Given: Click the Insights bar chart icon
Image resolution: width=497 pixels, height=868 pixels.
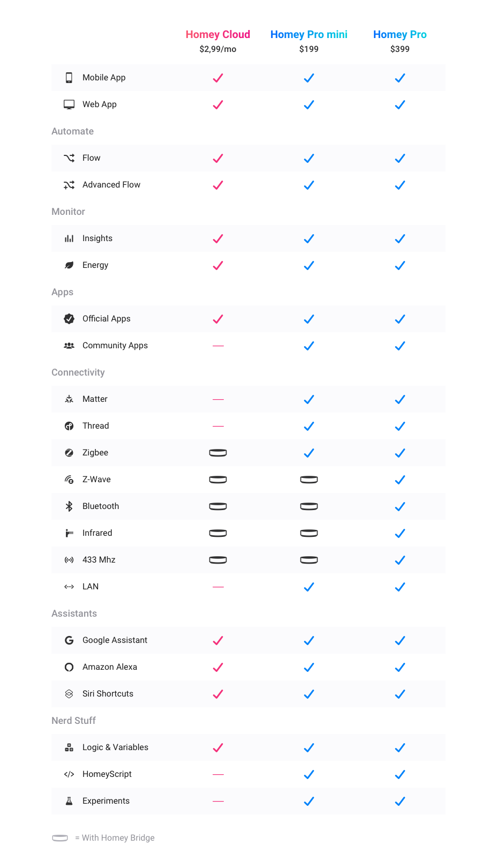Looking at the screenshot, I should 69,238.
